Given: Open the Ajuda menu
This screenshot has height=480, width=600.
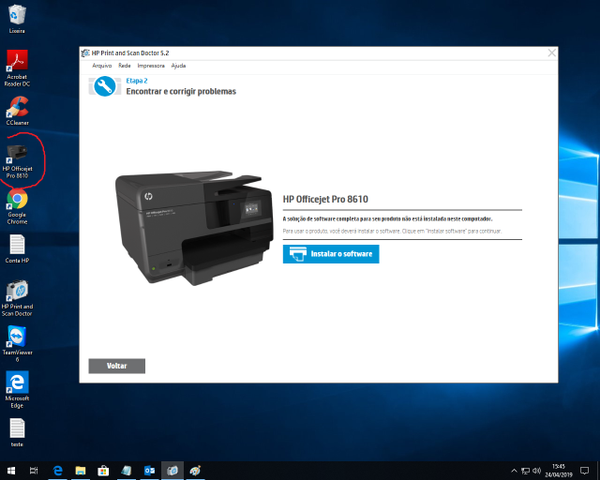Looking at the screenshot, I should [x=178, y=66].
